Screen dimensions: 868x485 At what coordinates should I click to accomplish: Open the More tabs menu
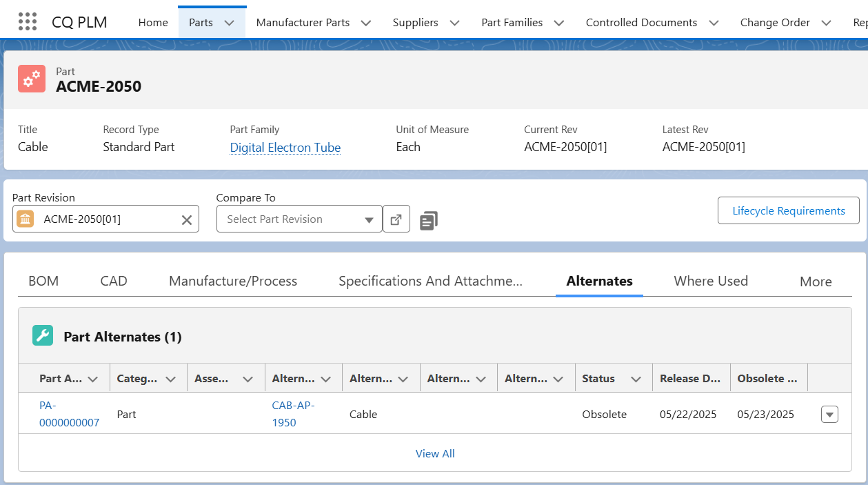click(x=815, y=281)
